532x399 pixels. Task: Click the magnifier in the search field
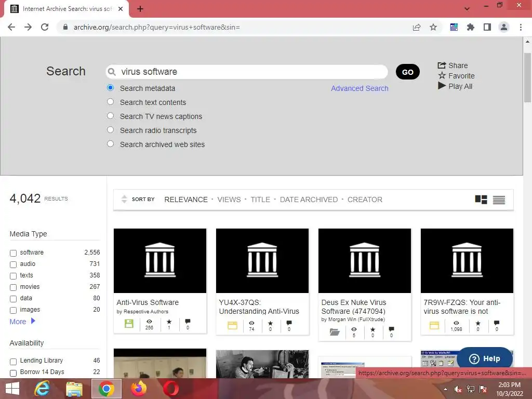pos(112,72)
